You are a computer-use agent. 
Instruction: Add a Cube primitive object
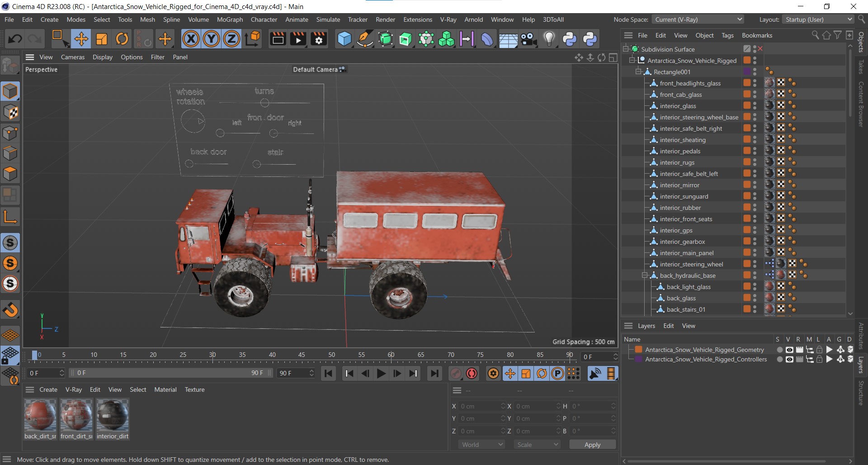coord(344,39)
